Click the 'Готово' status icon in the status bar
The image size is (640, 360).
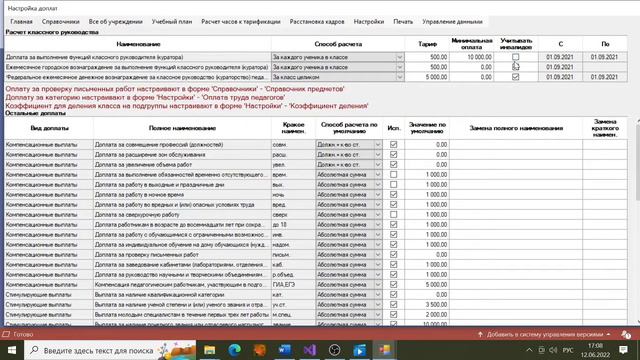tap(6, 334)
